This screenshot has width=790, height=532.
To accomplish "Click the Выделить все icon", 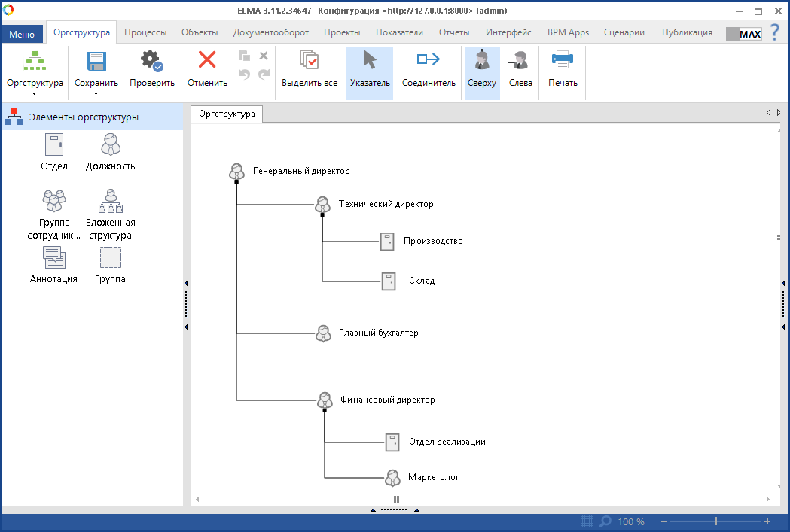I will [310, 62].
